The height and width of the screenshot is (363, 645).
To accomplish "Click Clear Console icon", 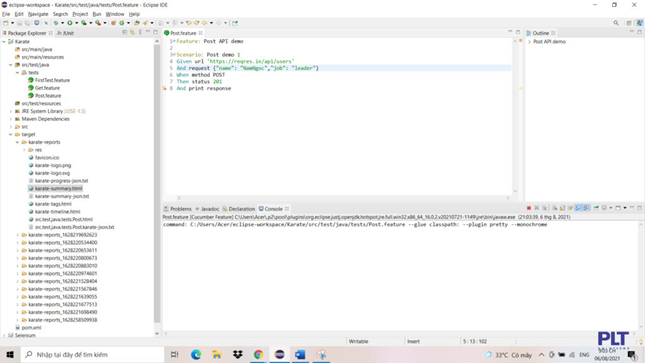I will [555, 208].
